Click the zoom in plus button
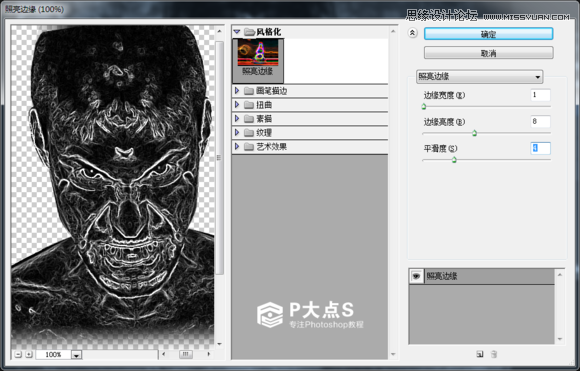The height and width of the screenshot is (371, 580). pos(29,354)
